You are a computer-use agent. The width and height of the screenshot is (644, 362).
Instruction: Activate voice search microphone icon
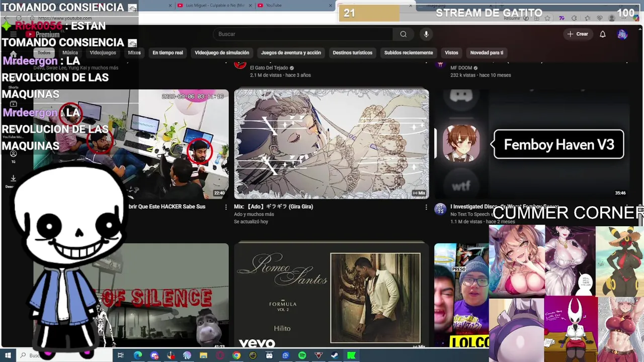point(426,34)
